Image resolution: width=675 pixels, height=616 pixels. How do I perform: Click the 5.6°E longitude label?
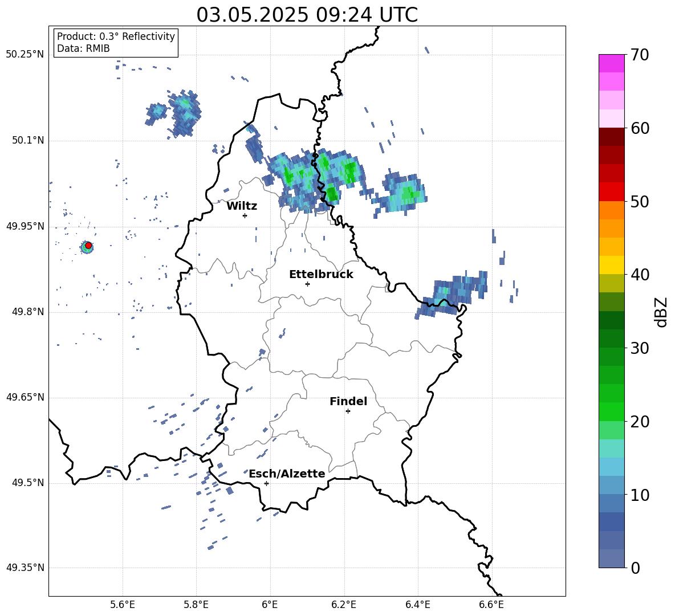[x=123, y=605]
